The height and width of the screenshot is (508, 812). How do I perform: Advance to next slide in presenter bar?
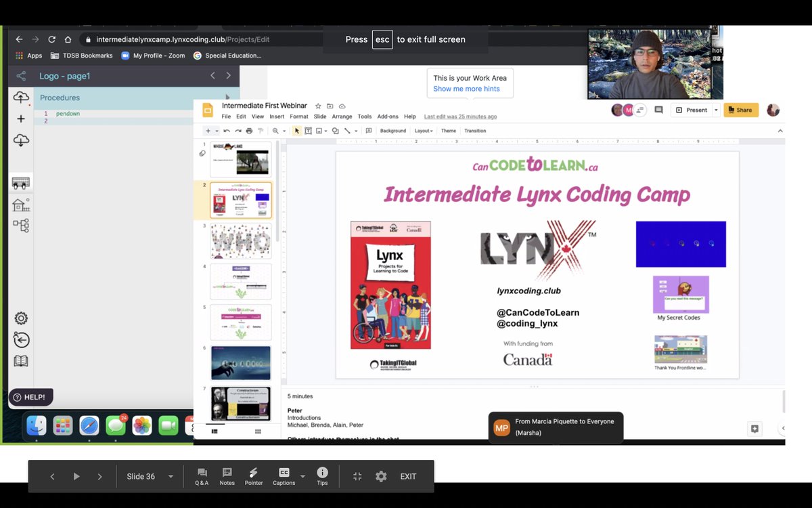[99, 476]
